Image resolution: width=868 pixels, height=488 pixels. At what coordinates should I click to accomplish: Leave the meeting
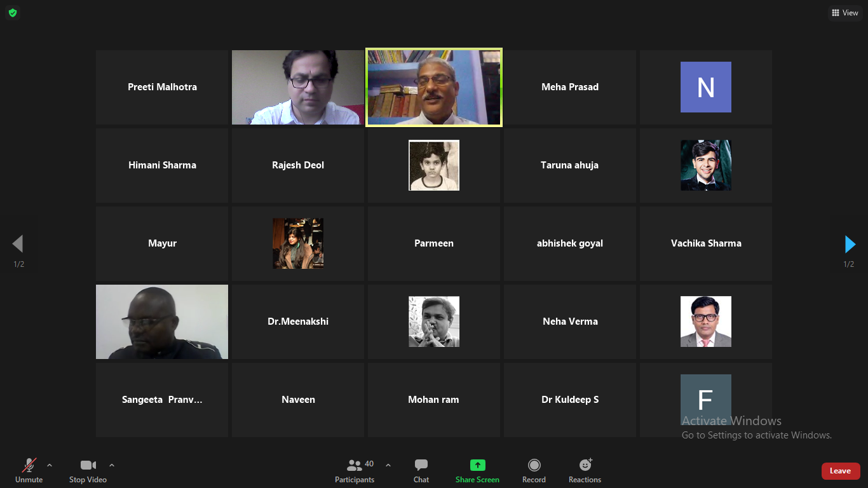tap(840, 471)
